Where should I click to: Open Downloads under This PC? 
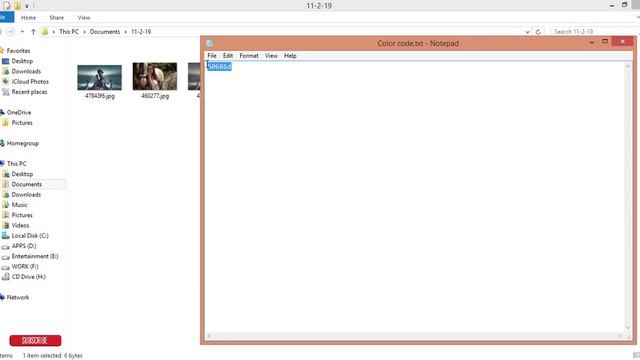(x=26, y=194)
